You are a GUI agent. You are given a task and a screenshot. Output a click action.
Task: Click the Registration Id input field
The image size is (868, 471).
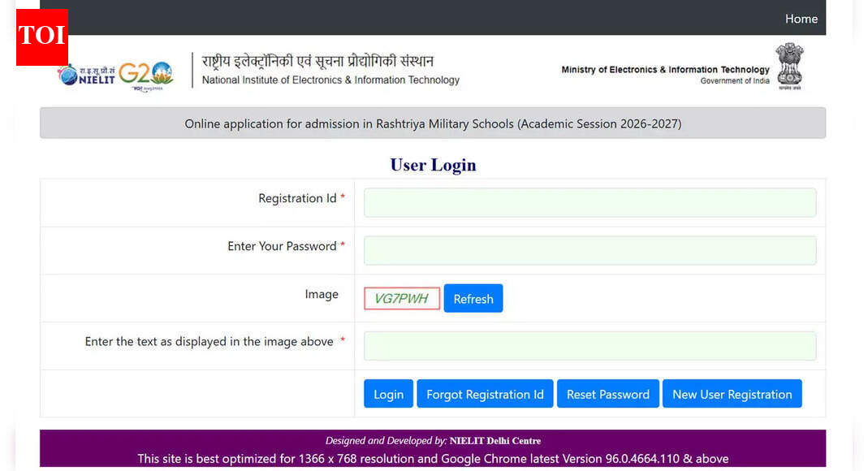(590, 202)
